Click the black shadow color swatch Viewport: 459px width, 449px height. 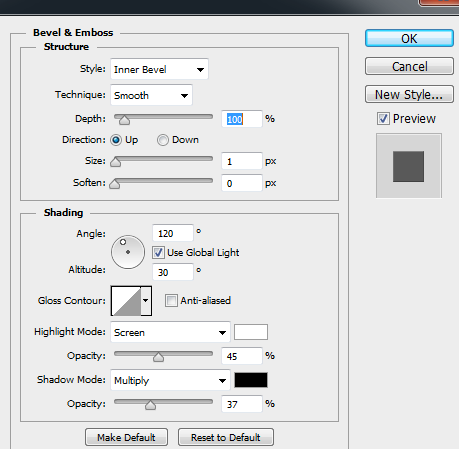click(x=251, y=380)
